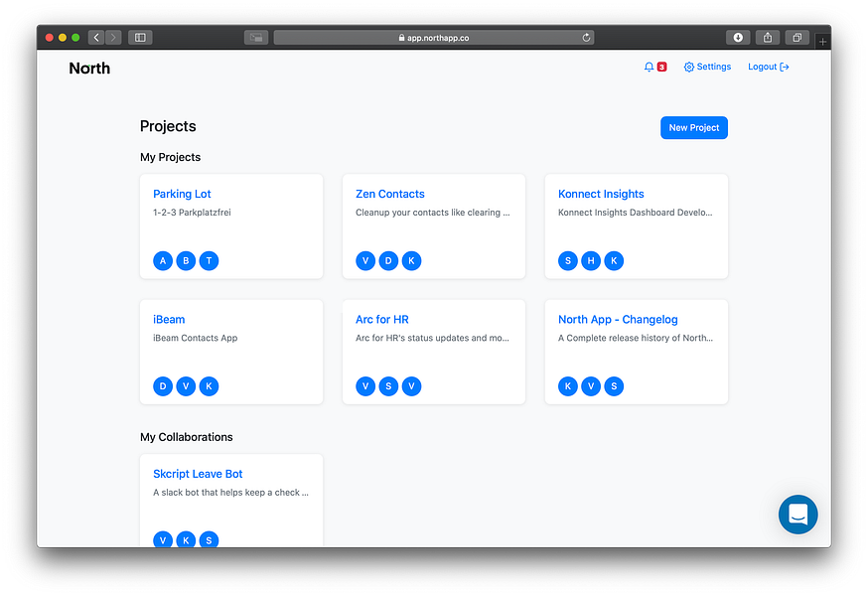Click the '1-2-3 Parkplatzfrei' description
The image size is (868, 596).
[x=192, y=213]
